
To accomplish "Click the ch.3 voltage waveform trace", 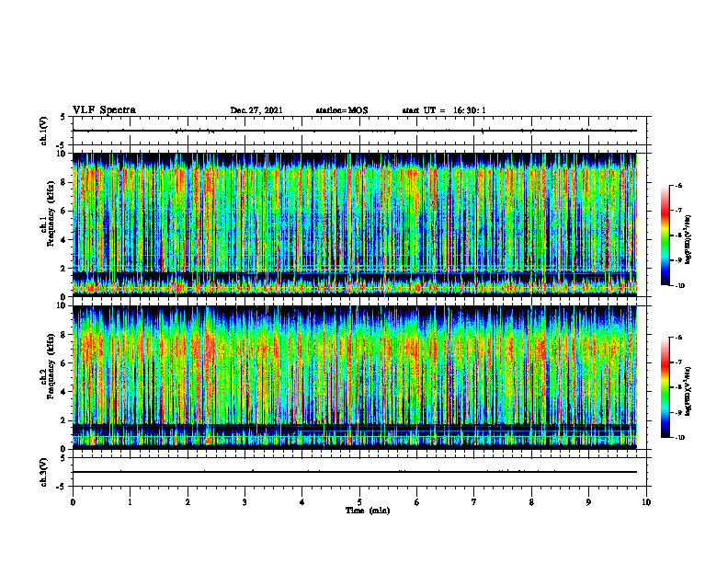I will click(x=354, y=472).
